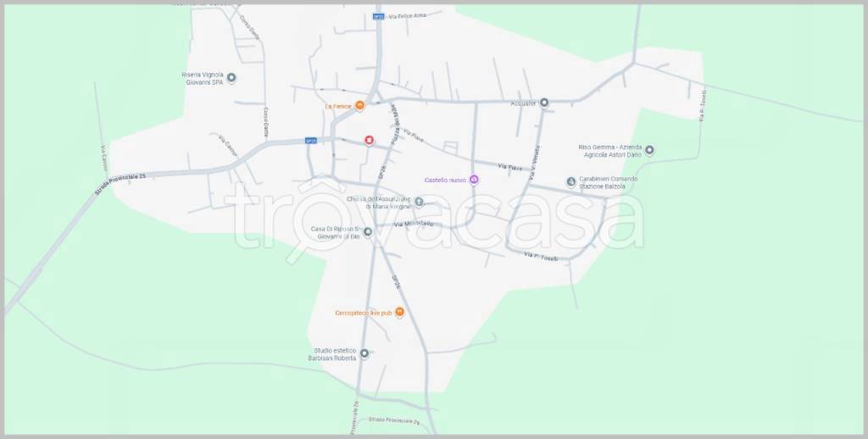
Task: Click the Chiesa dell'Assunzione church pin
Action: tap(419, 202)
